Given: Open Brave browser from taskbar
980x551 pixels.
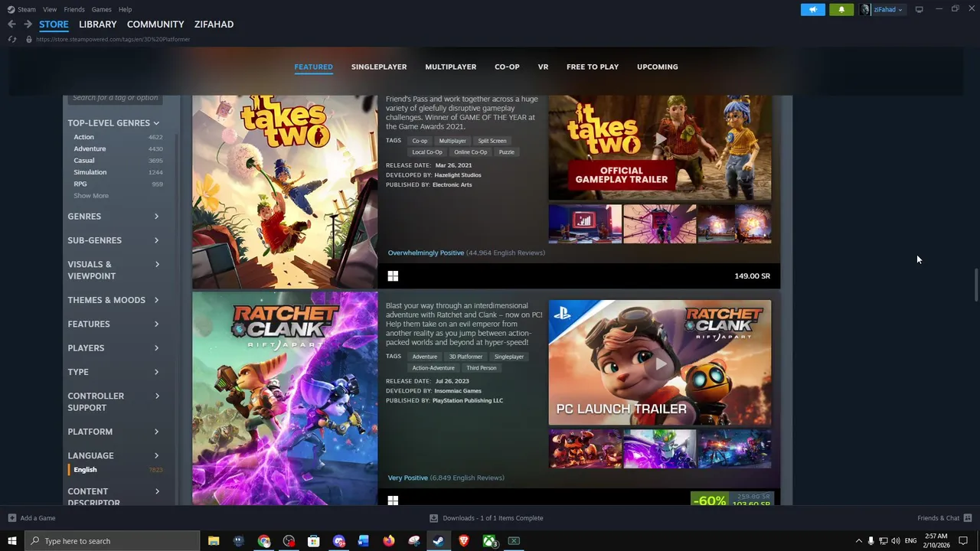Looking at the screenshot, I should pyautogui.click(x=463, y=541).
